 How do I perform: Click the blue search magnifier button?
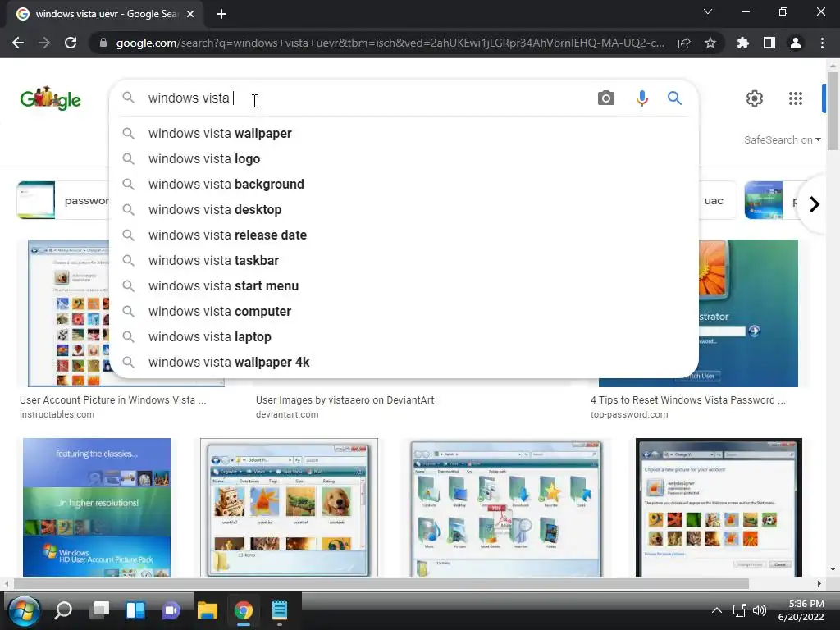[674, 98]
